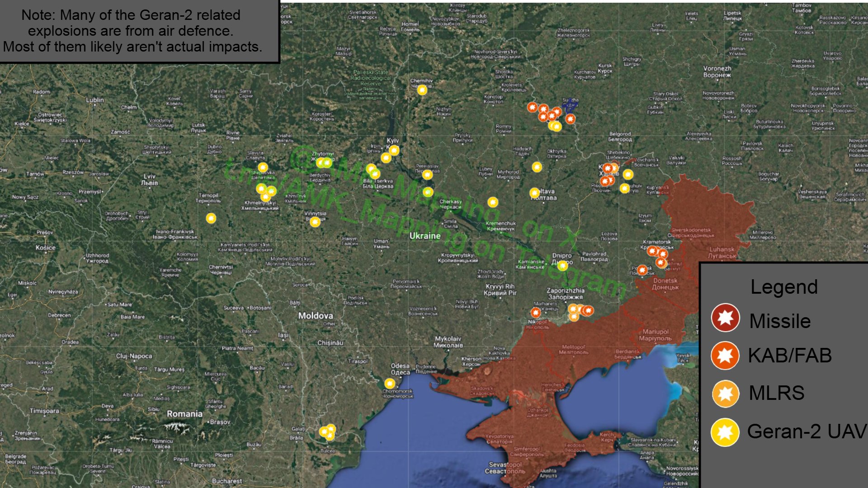Click the KAB marker near Nikopol
Viewport: 868px width, 488px height.
tap(536, 312)
